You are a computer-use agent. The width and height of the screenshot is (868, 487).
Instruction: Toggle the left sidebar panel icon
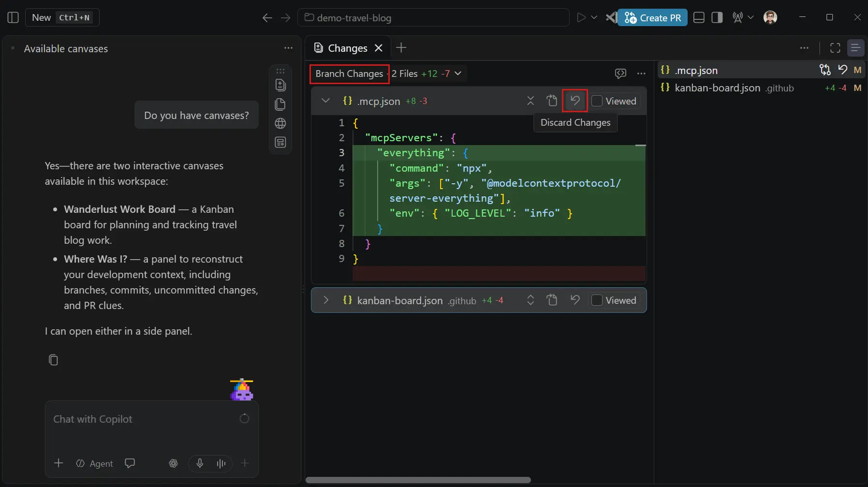(x=13, y=17)
